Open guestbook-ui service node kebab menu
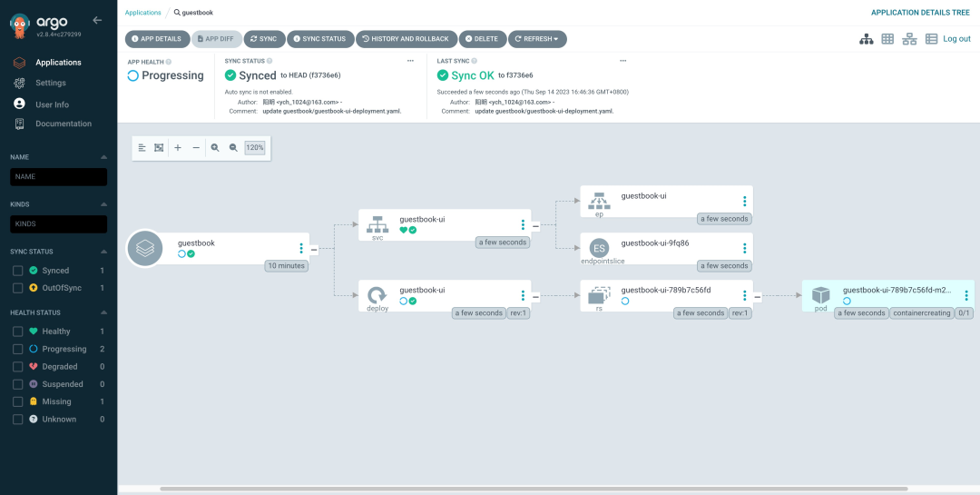This screenshot has height=495, width=980. point(524,224)
